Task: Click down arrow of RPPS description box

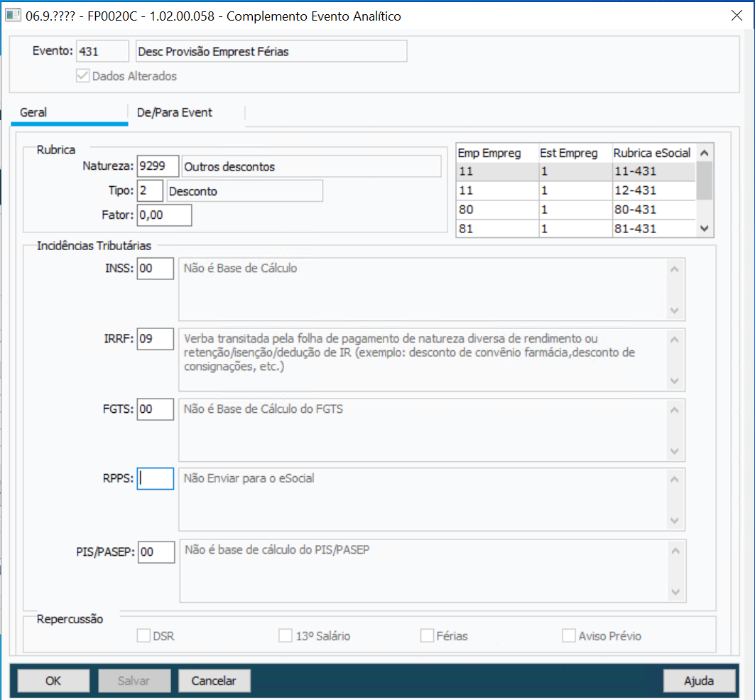Action: [675, 520]
